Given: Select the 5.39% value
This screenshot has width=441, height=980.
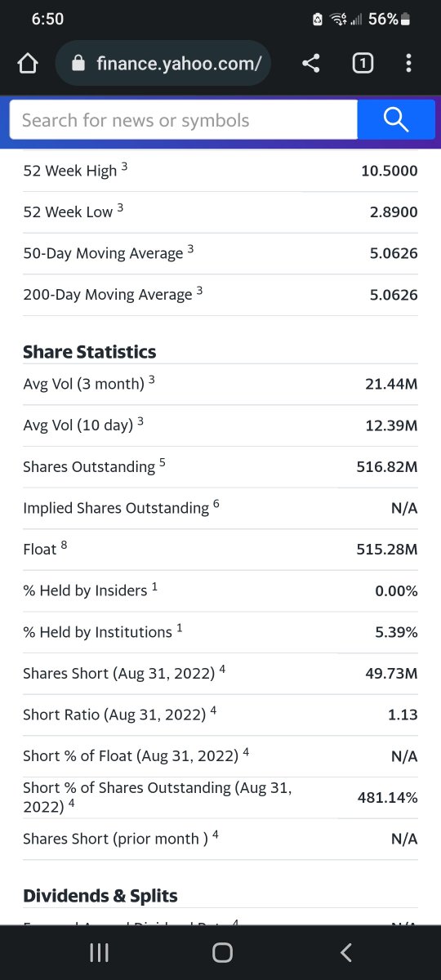Looking at the screenshot, I should (x=396, y=632).
